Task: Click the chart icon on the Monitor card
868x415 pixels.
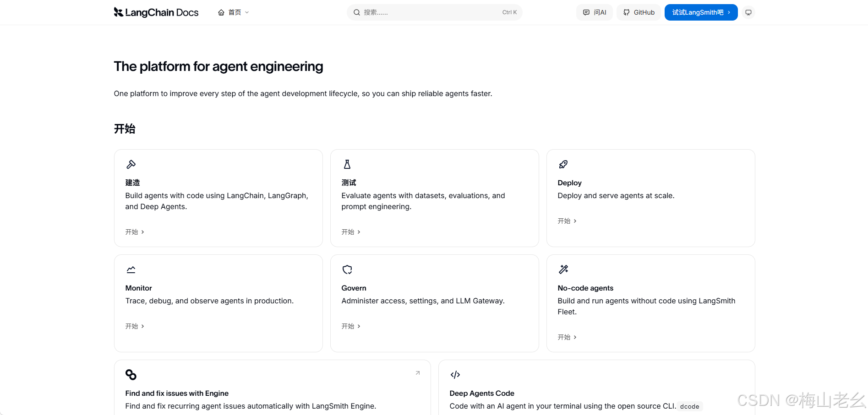Action: pyautogui.click(x=131, y=269)
